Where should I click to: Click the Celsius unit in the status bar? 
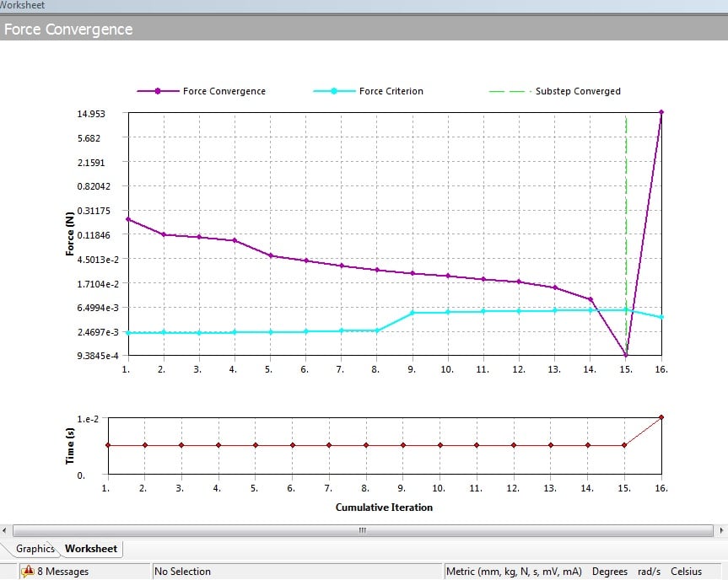[x=686, y=572]
